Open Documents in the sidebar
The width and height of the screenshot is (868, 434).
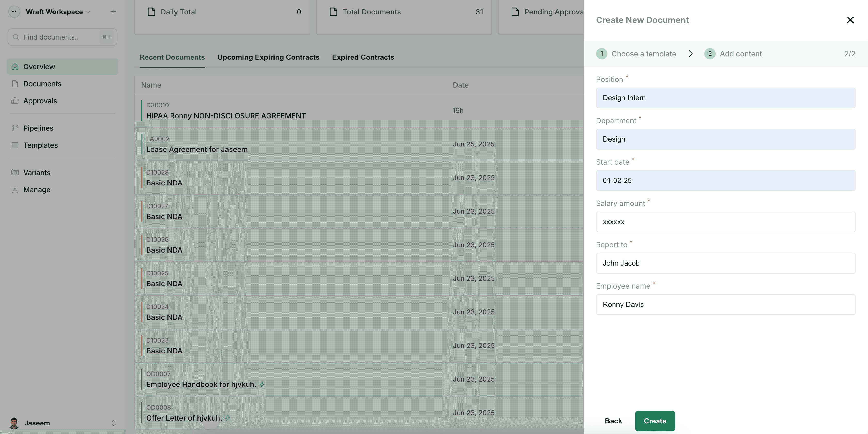(42, 83)
